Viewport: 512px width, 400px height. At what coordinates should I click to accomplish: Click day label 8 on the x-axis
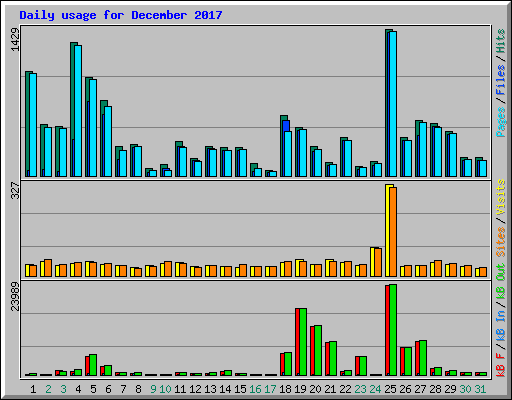138,389
